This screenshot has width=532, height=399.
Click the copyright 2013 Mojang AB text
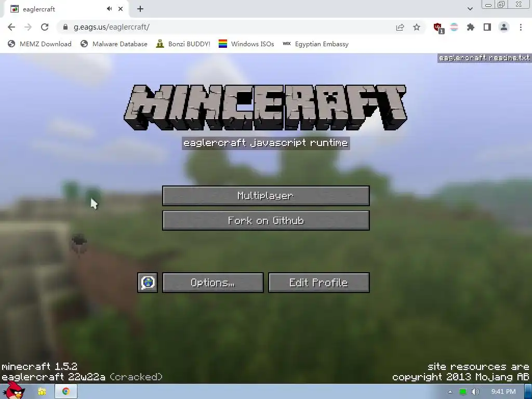coord(461,377)
